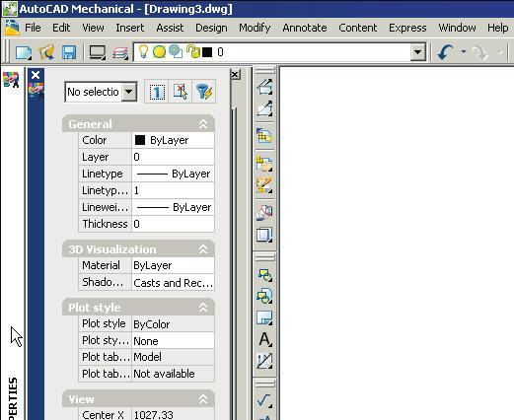
Task: Click the overlapping rectangles with circle icon
Action: [x=264, y=275]
